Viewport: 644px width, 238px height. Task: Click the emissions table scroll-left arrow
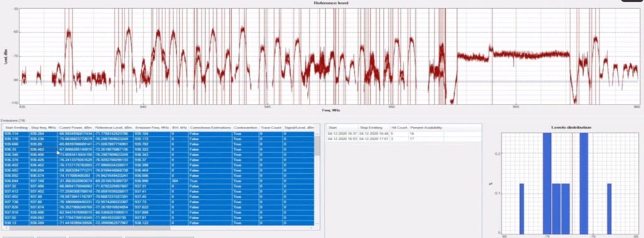tap(4, 228)
